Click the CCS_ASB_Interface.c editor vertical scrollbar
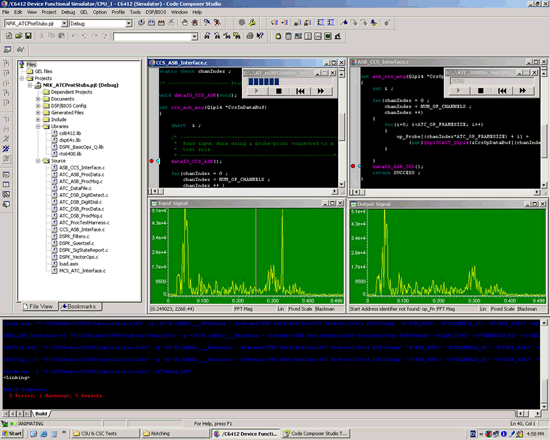550x440 pixels. [x=342, y=128]
